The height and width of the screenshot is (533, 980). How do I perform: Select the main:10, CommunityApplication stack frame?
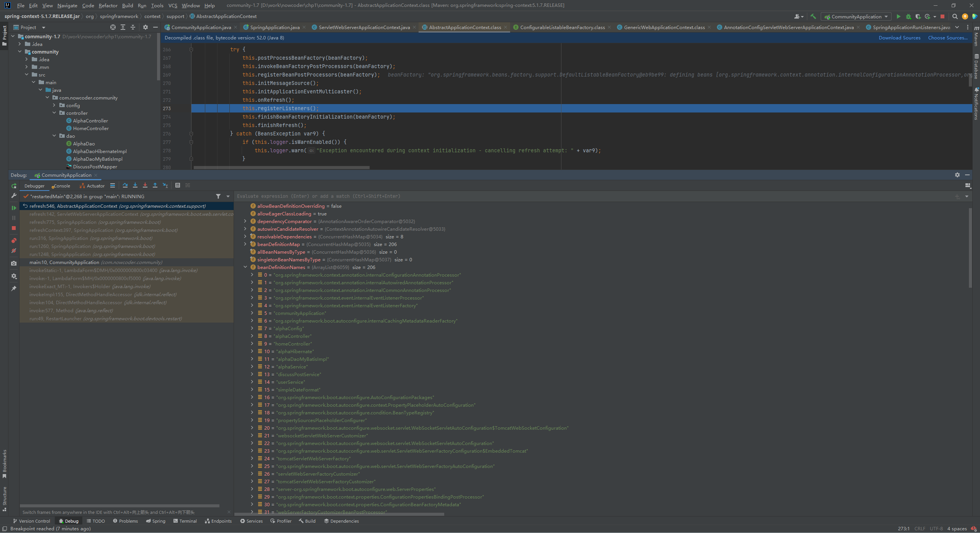(x=127, y=262)
